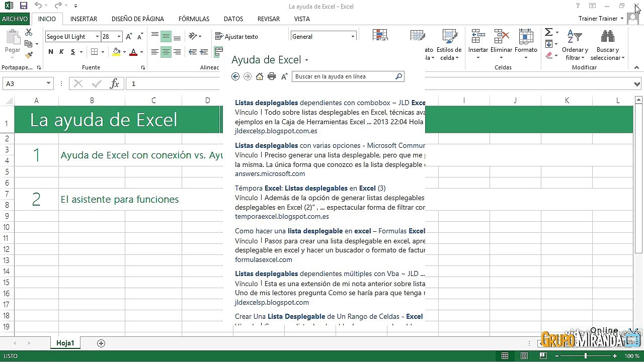Image resolution: width=644 pixels, height=362 pixels.
Task: Open 'Témpora Excel: Listas desplegables' result
Action: (310, 188)
